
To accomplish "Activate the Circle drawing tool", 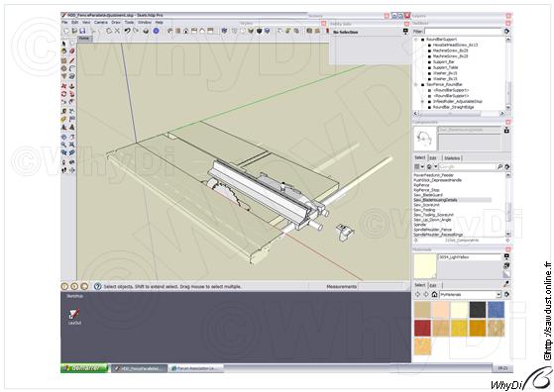I will pyautogui.click(x=64, y=69).
